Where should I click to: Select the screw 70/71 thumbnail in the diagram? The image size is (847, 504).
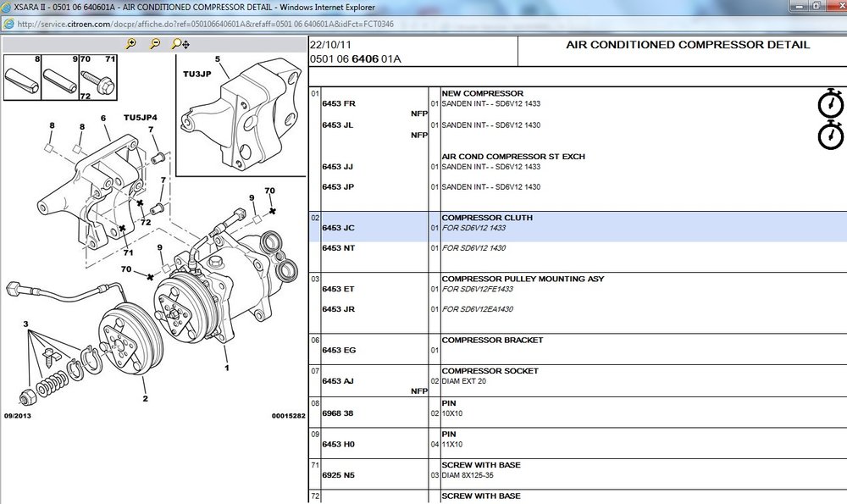pyautogui.click(x=98, y=77)
